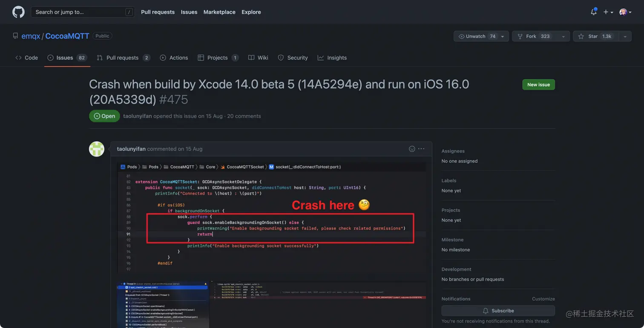This screenshot has height=328, width=644.
Task: Open the GitHub home logo
Action: [18, 12]
